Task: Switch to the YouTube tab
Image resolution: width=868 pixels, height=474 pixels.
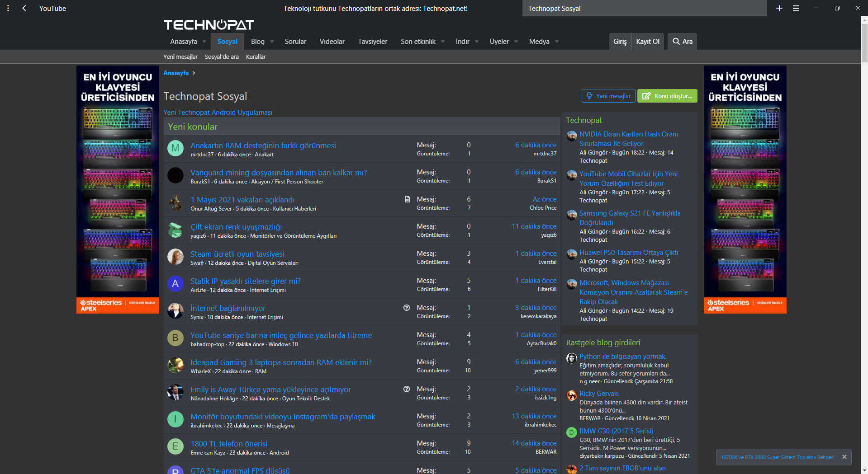Action: [52, 8]
